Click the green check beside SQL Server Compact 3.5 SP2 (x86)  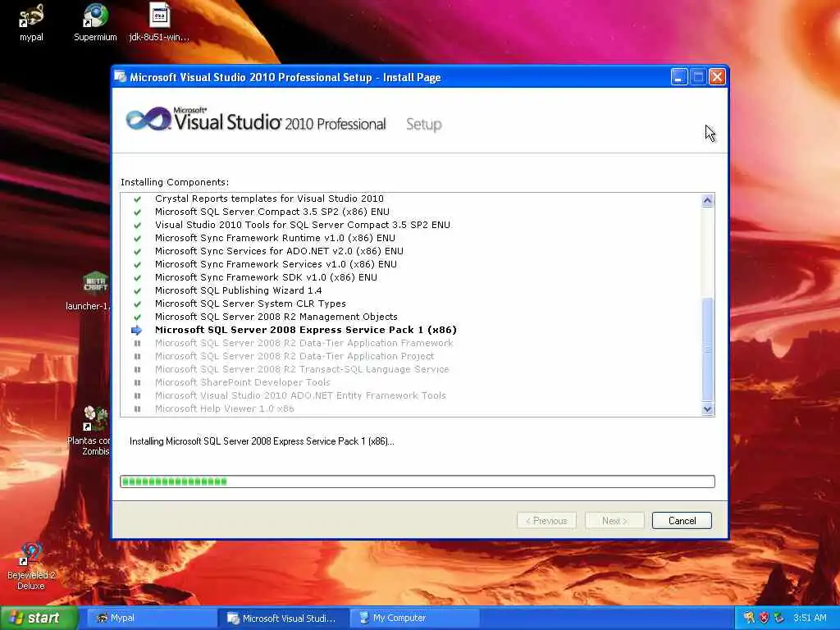tap(137, 212)
